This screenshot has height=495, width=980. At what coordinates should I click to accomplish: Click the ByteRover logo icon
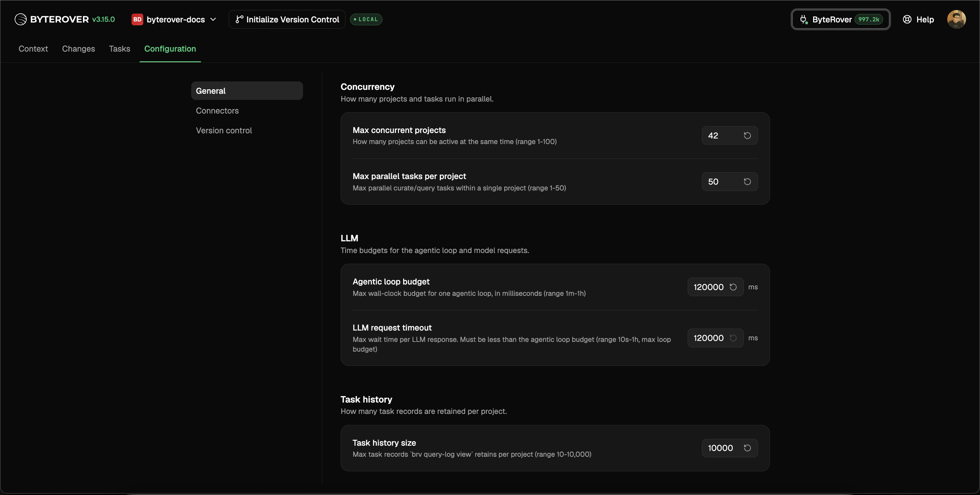pyautogui.click(x=20, y=19)
